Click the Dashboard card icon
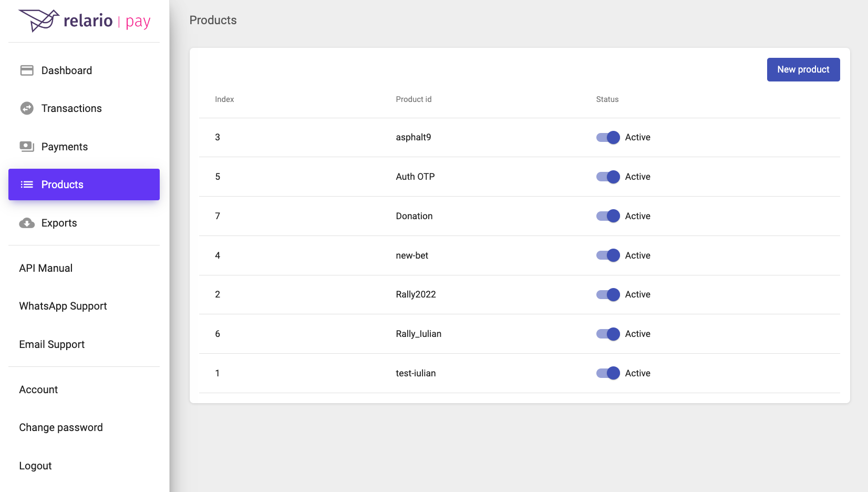Screen dimensions: 868x492 [x=27, y=70]
